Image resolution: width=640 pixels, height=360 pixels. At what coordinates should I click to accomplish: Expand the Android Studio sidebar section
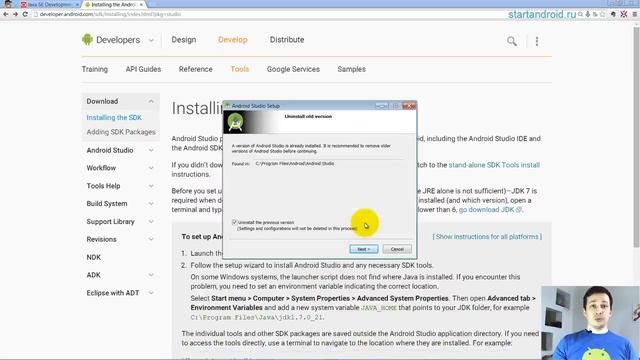151,150
